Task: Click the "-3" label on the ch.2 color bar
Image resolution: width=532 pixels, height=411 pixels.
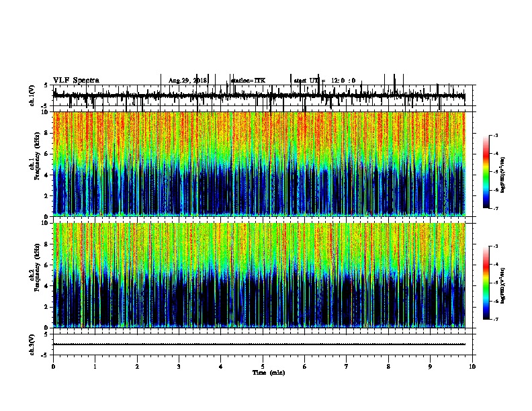Action: 496,246
